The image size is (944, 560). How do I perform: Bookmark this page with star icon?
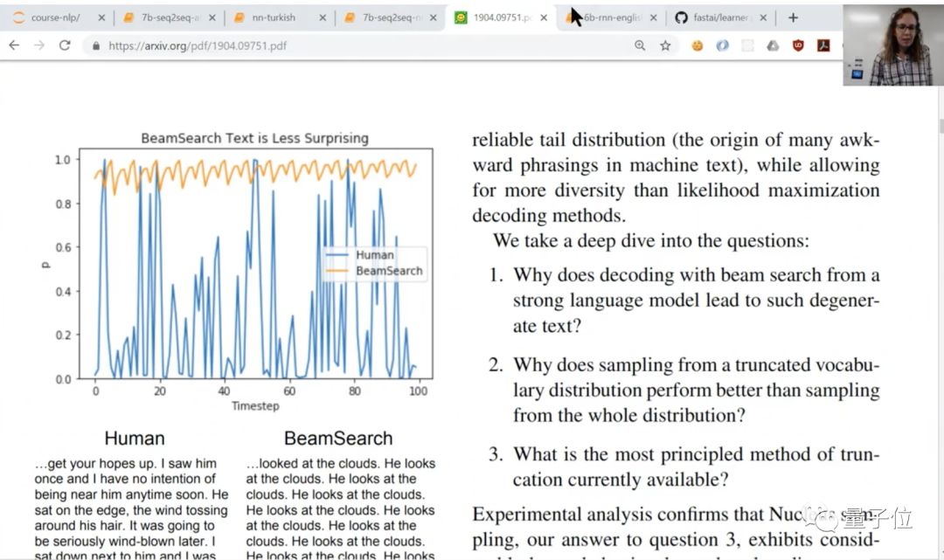point(665,45)
